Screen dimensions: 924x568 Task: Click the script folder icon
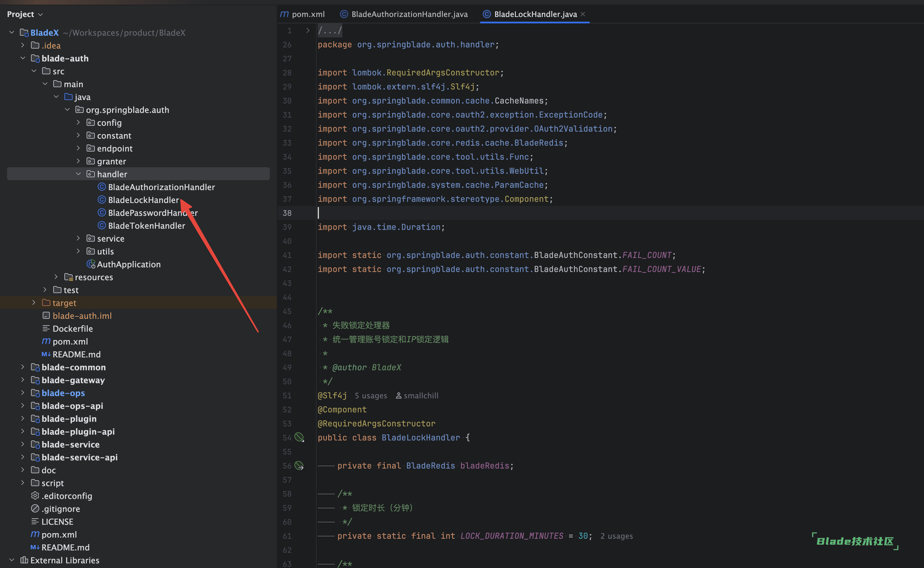coord(35,483)
